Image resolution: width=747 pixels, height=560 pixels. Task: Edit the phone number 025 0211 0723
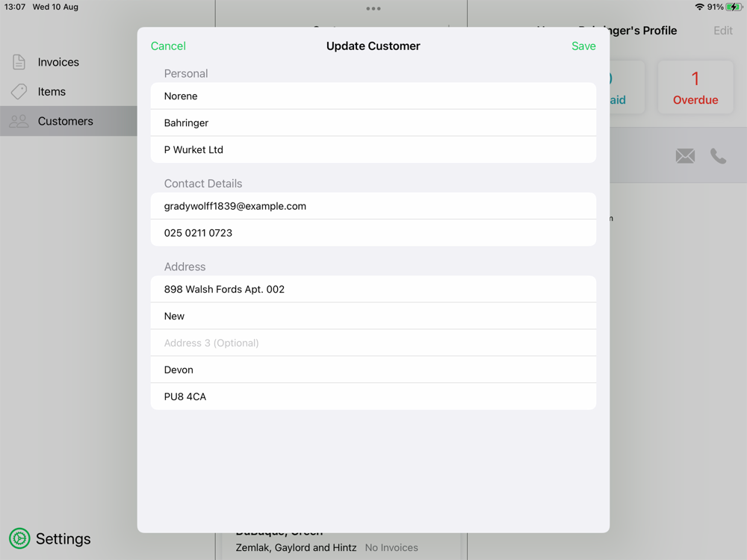tap(373, 233)
